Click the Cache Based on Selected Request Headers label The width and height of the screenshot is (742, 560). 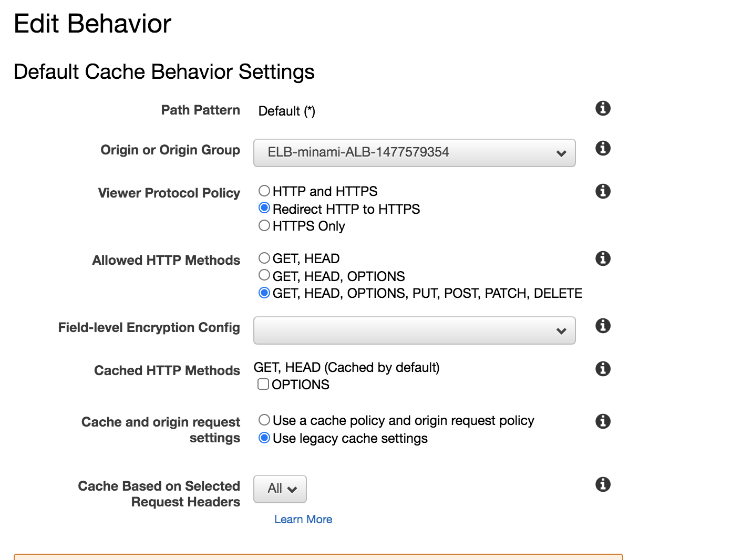click(x=159, y=494)
